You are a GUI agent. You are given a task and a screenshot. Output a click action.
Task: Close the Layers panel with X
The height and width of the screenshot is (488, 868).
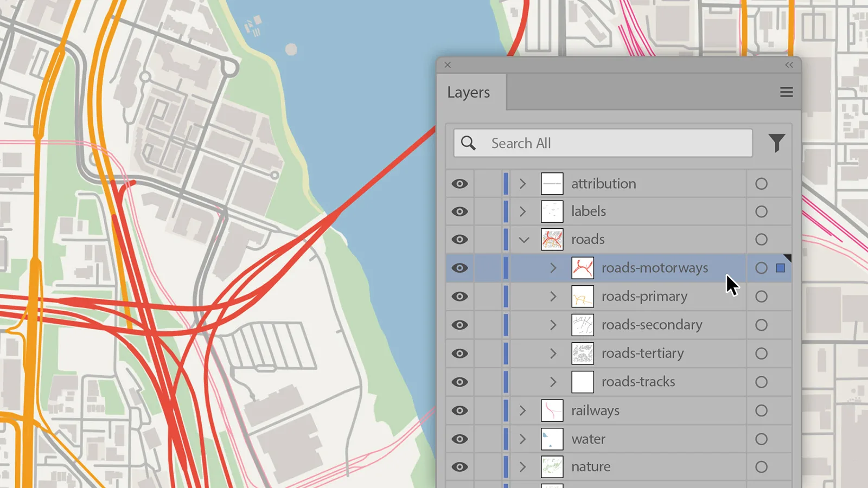448,65
